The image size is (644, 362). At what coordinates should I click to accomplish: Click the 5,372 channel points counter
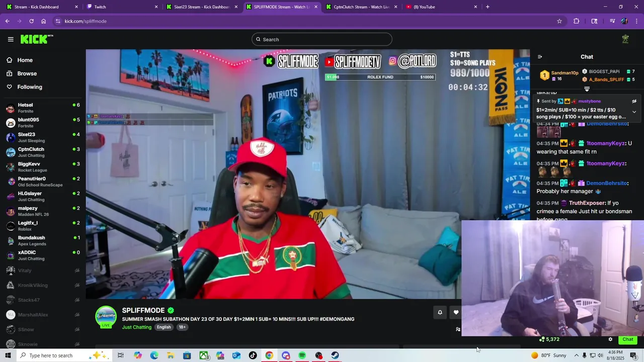point(549,339)
